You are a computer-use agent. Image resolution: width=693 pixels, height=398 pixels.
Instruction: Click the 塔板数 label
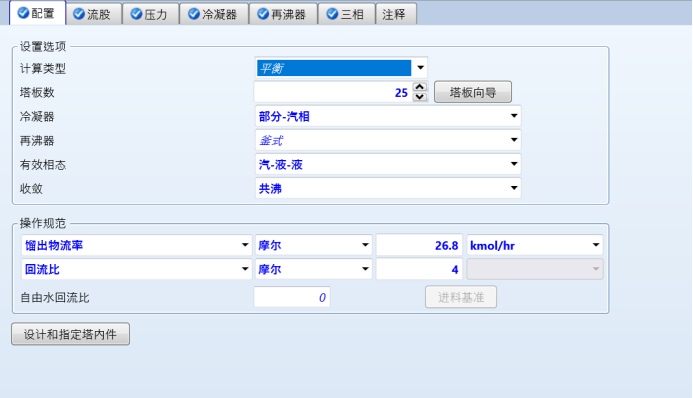pos(37,92)
